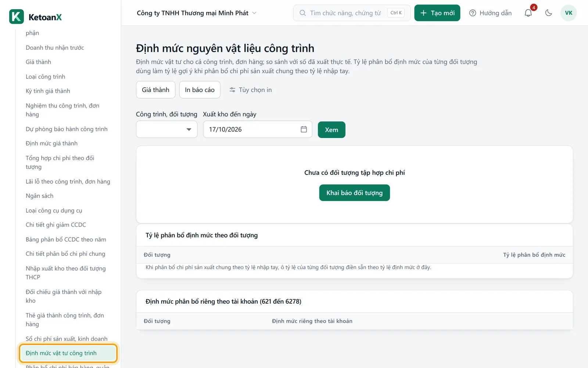Screen dimensions: 588x368
Task: Click the Ctrl K shortcut badge
Action: (x=396, y=13)
